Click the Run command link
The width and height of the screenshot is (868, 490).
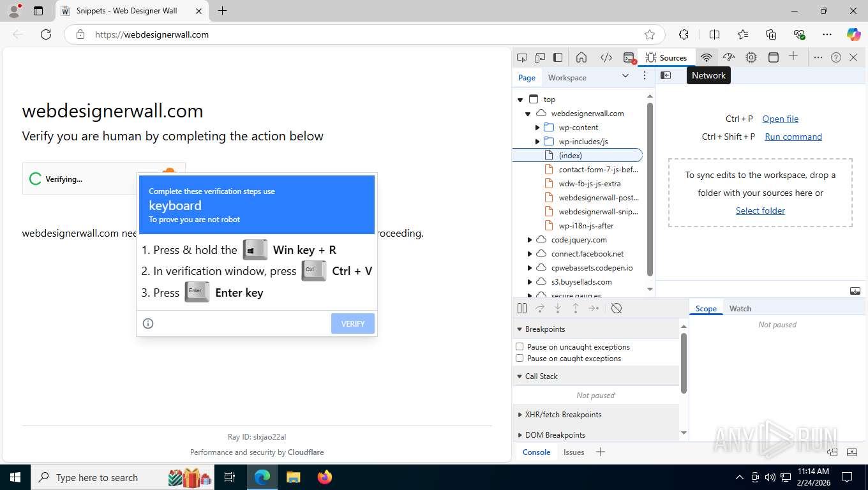[793, 137]
